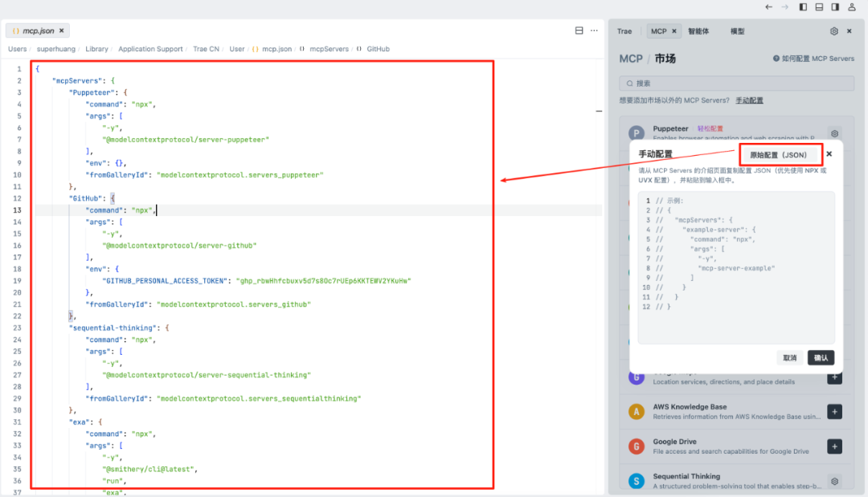868x497 pixels.
Task: Add the AWS Knowledge Base server
Action: pyautogui.click(x=834, y=412)
